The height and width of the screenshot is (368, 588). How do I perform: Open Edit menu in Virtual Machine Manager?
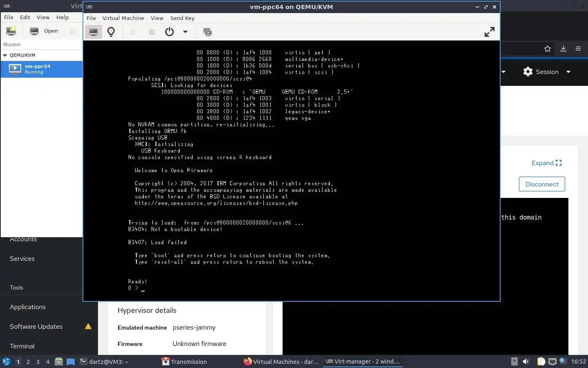tap(25, 17)
